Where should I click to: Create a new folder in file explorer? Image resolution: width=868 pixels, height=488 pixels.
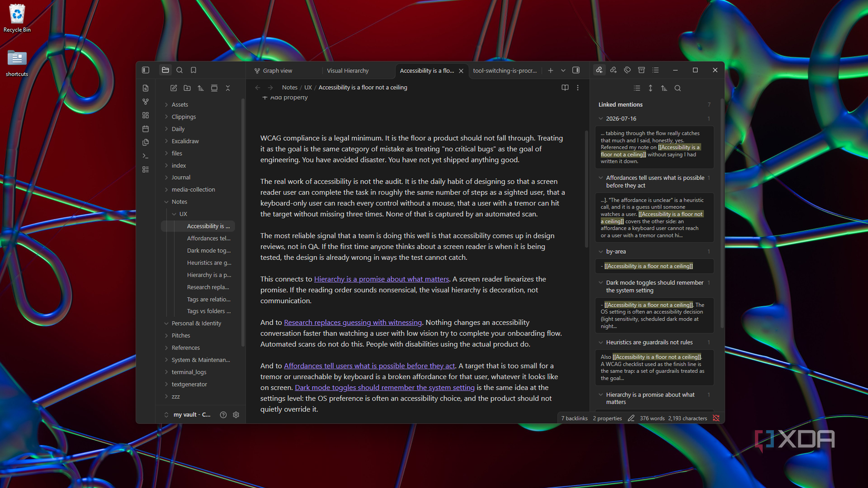click(x=187, y=88)
